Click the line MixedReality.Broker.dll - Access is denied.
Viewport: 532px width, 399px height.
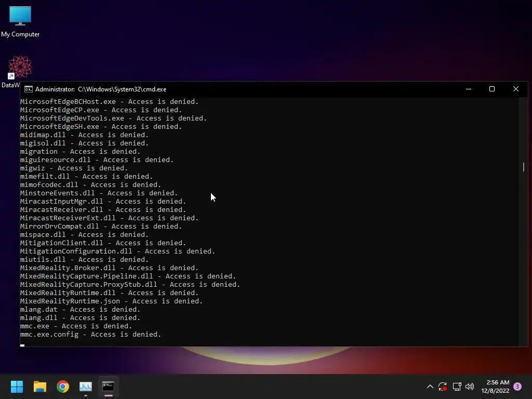pos(109,268)
